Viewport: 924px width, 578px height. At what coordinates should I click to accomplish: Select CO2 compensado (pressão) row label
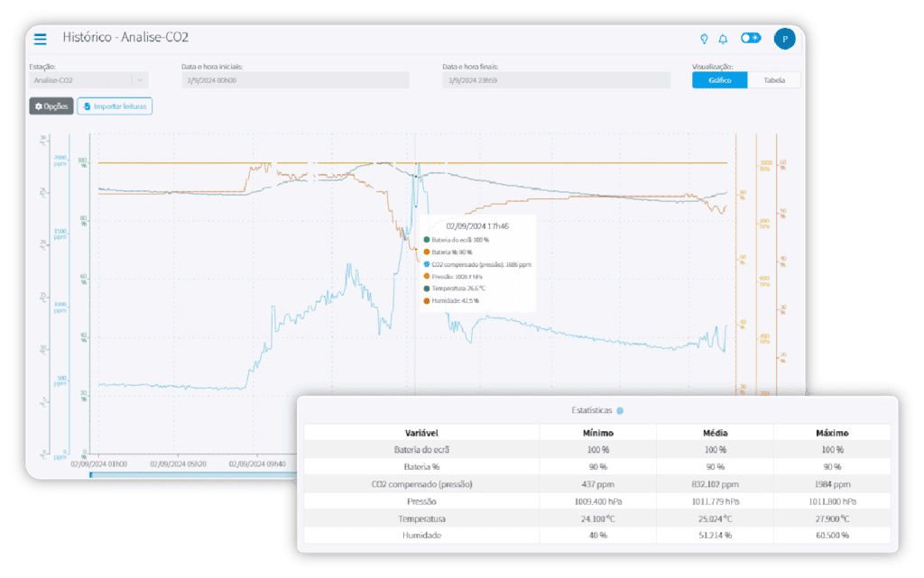coord(421,484)
